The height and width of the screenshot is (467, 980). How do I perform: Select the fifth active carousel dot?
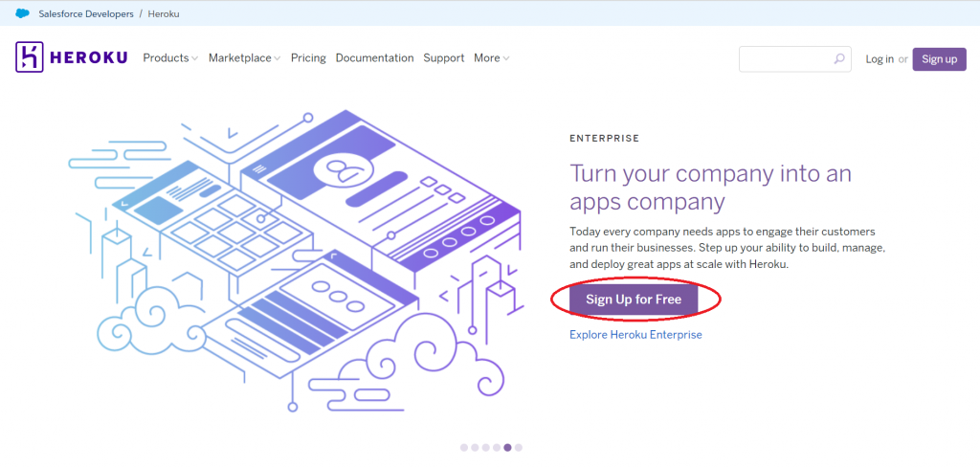click(x=507, y=448)
